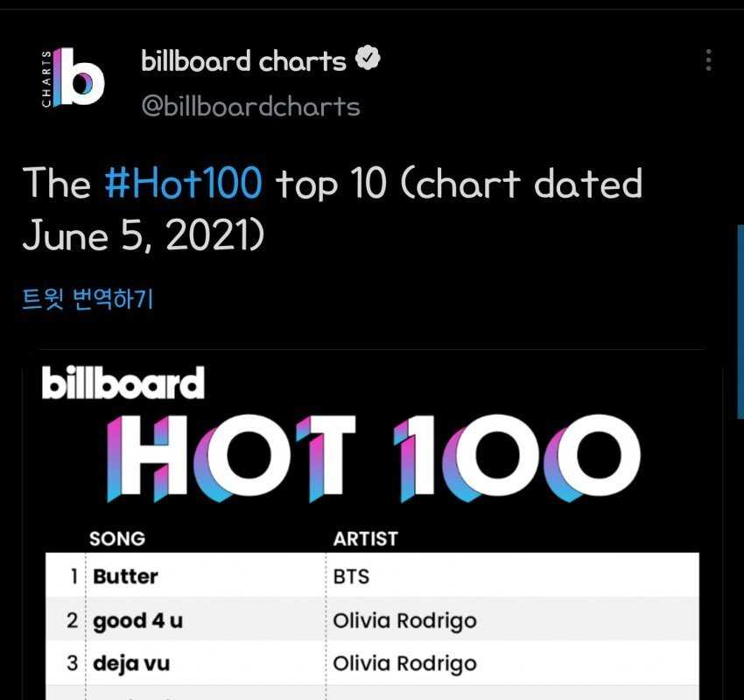Click the billboard wordmark in the chart image

(x=123, y=384)
